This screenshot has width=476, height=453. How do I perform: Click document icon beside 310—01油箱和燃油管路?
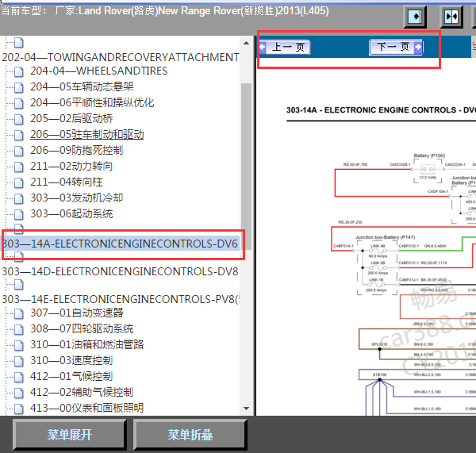point(19,345)
